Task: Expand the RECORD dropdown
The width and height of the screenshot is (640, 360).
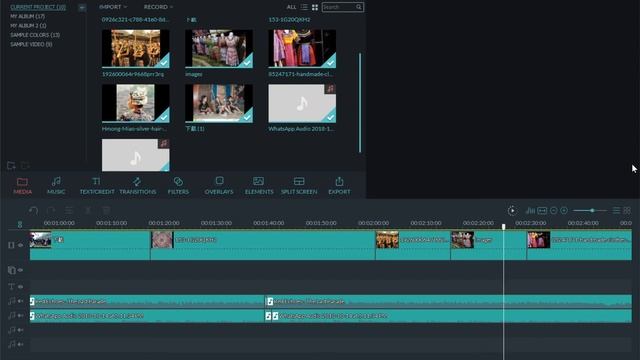Action: coord(158,7)
